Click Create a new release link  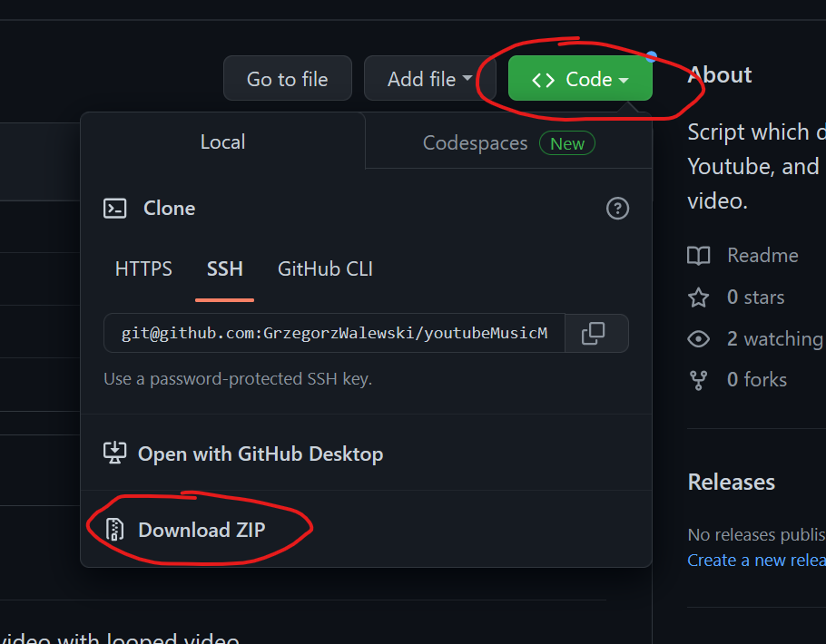point(756,561)
